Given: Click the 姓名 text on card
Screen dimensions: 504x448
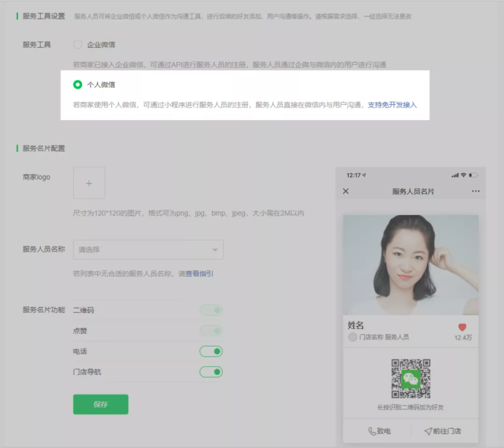Looking at the screenshot, I should 355,325.
